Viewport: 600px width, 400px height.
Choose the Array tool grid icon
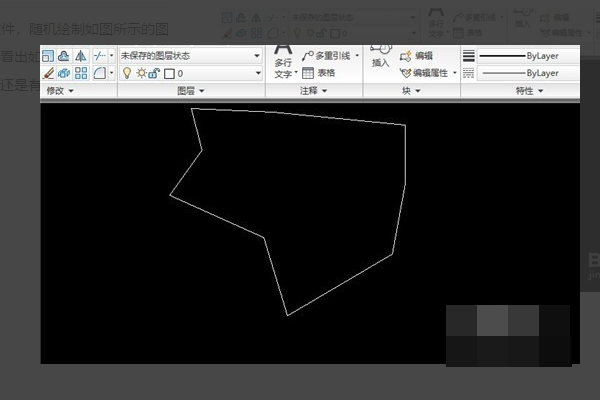pyautogui.click(x=81, y=73)
